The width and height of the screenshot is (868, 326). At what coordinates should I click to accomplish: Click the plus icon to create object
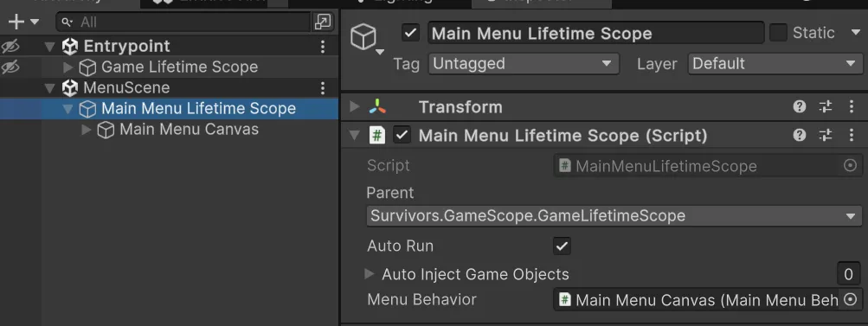click(x=16, y=22)
